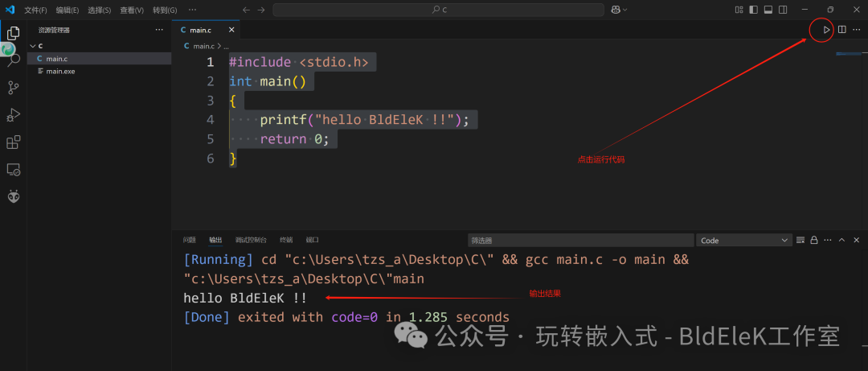
Task: Toggle output scroll lock
Action: coord(813,240)
